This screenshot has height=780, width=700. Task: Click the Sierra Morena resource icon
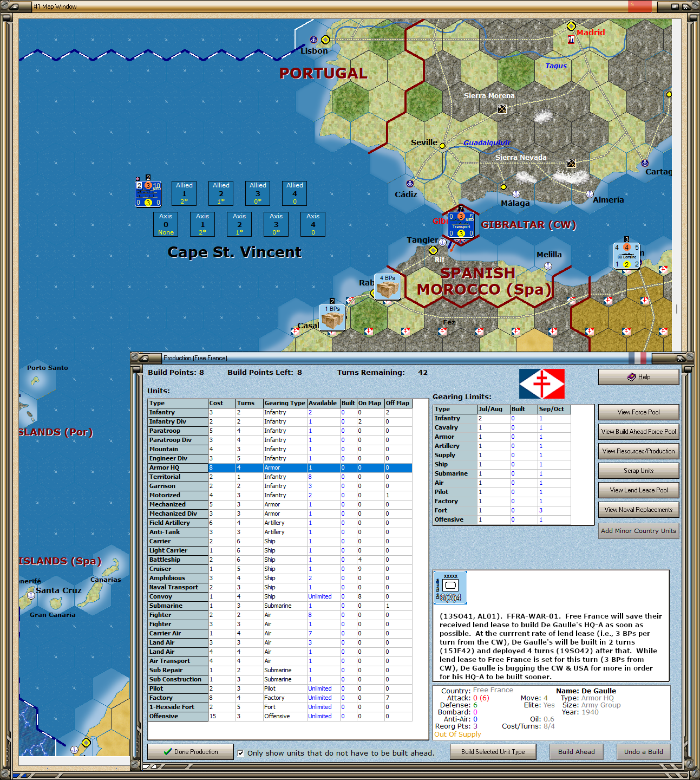coord(502,109)
